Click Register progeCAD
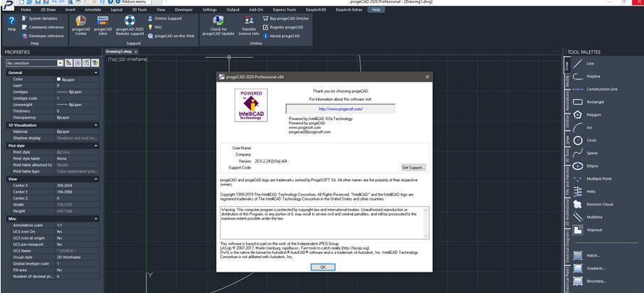 coord(283,27)
